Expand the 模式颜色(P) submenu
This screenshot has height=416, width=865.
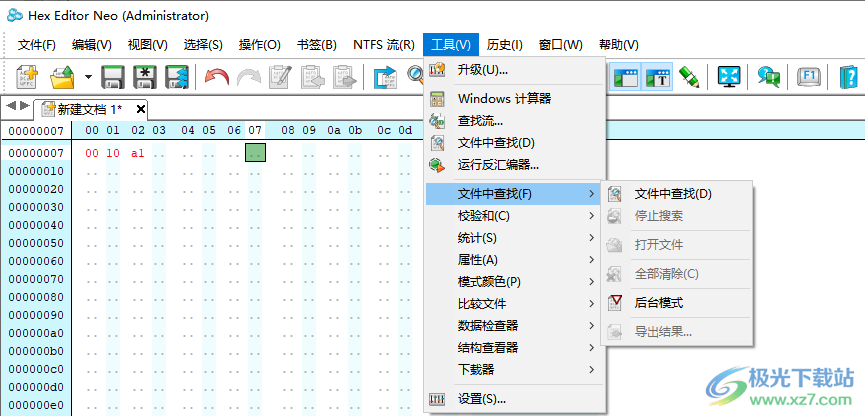512,281
